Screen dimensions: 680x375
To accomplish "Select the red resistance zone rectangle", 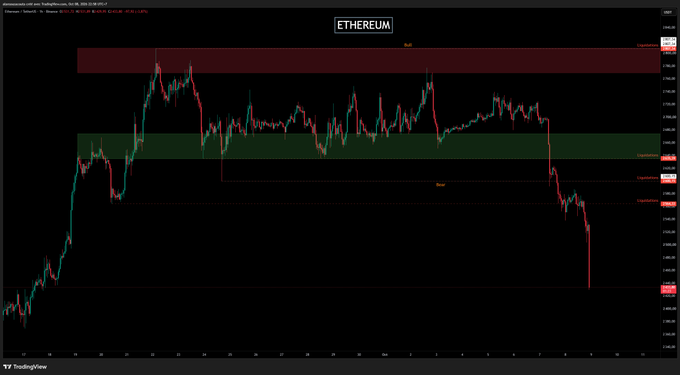I will [369, 61].
